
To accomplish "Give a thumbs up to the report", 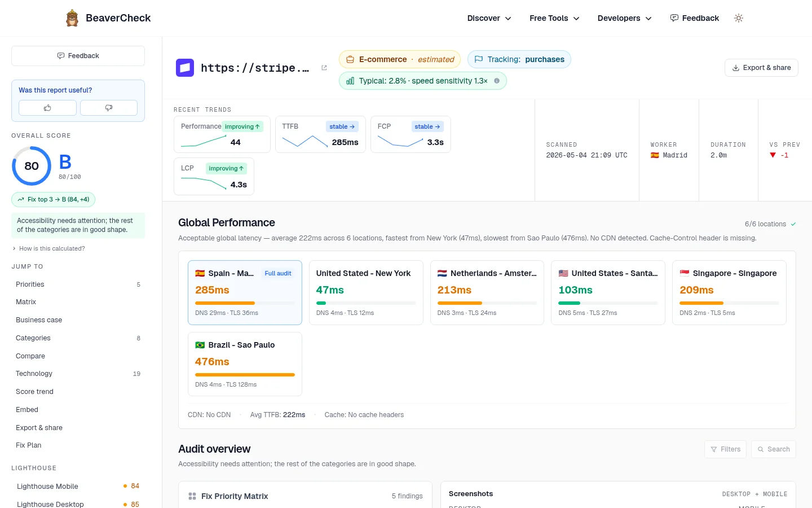I will point(47,108).
